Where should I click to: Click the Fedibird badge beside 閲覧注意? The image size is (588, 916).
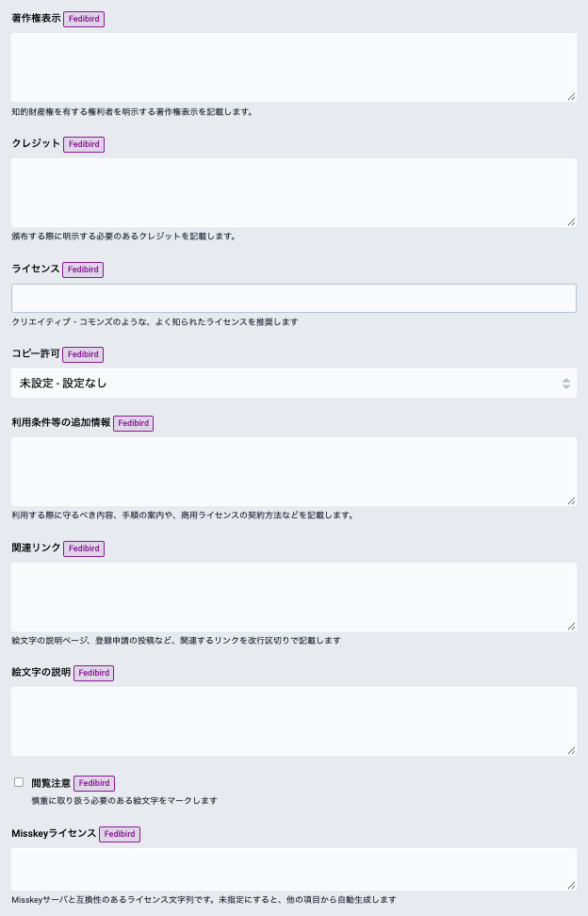94,783
